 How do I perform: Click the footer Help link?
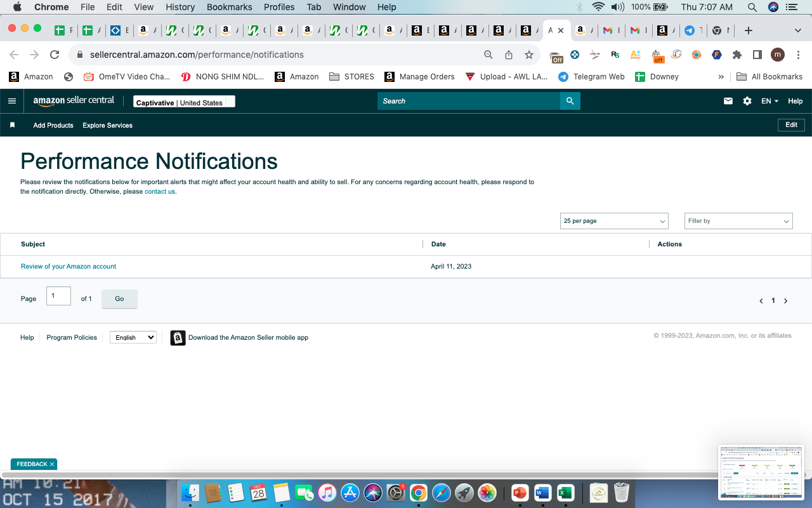point(27,338)
